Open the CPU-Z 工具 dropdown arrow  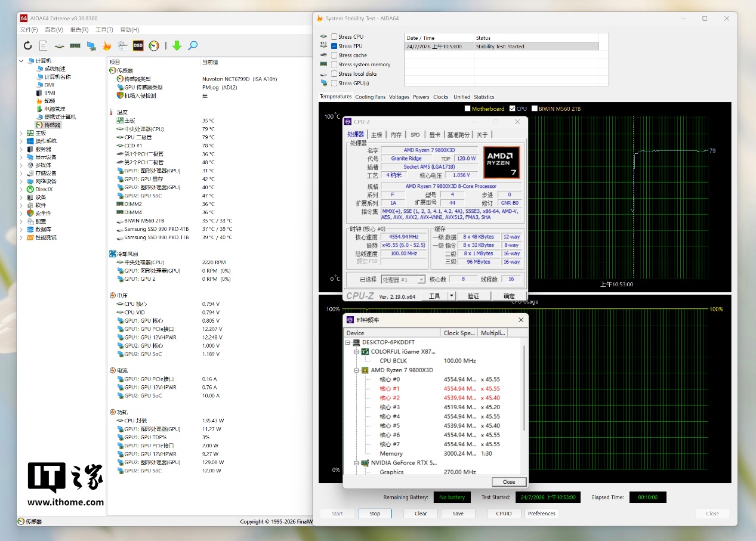[x=452, y=296]
